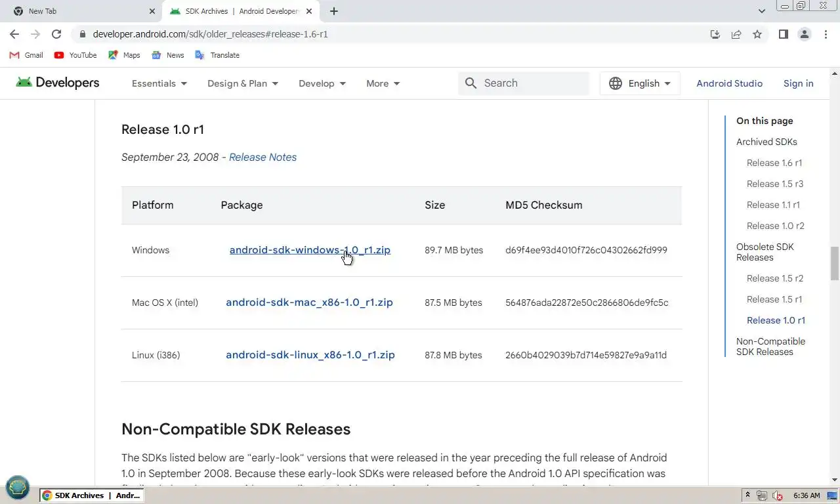Screen dimensions: 840x504
Task: Open the Release Notes link
Action: (x=262, y=157)
